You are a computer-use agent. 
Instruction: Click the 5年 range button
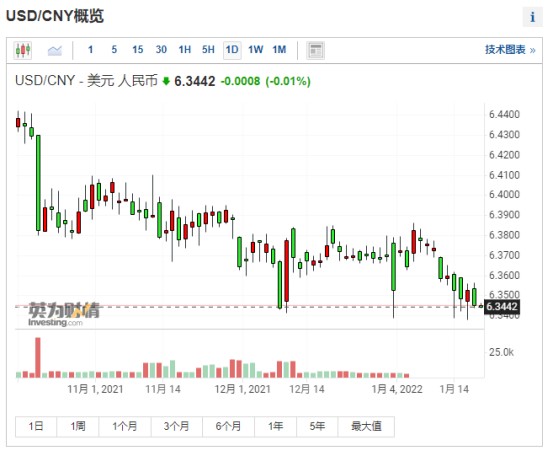[x=317, y=426]
